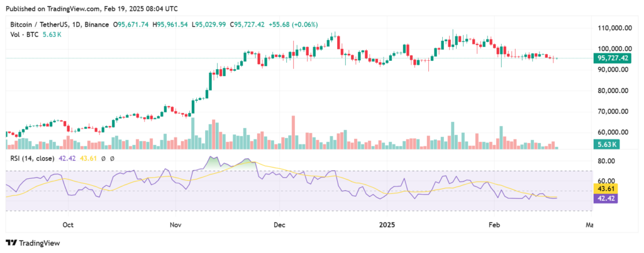Select the Bitcoin / TetherUS symbol title
This screenshot has height=253, width=644.
(46, 24)
